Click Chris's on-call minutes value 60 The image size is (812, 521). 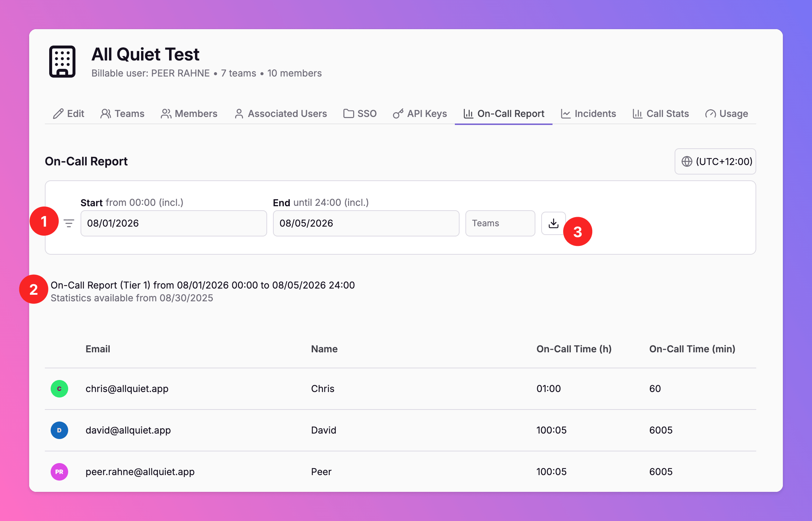tap(655, 389)
